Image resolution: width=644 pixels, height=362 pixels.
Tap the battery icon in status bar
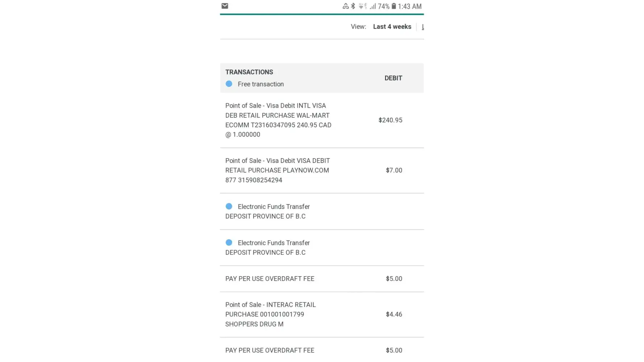[x=394, y=6]
